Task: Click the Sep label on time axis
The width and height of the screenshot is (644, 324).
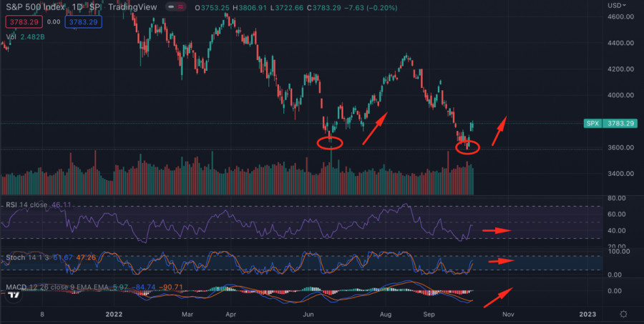Action: click(429, 315)
